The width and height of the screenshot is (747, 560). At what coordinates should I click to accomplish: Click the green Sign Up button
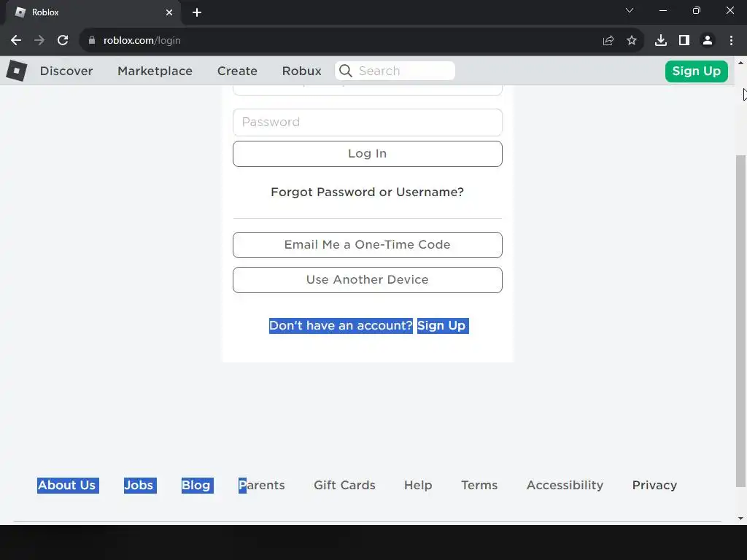click(x=696, y=71)
